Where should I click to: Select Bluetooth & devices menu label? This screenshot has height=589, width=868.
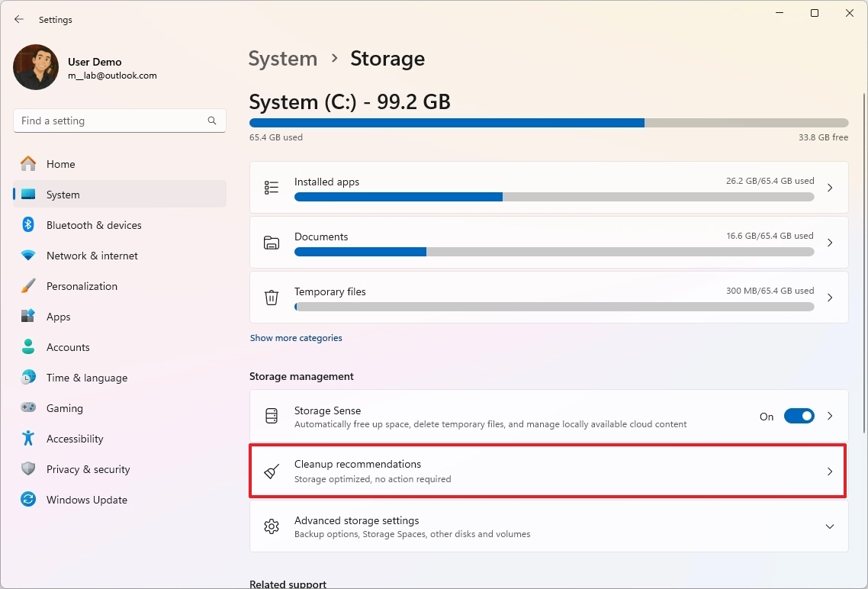[94, 225]
